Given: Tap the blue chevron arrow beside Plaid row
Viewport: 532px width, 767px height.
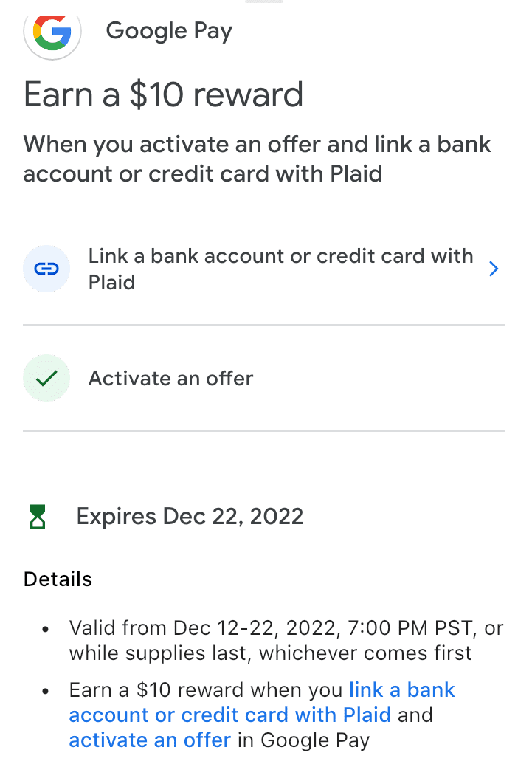Looking at the screenshot, I should point(494,269).
